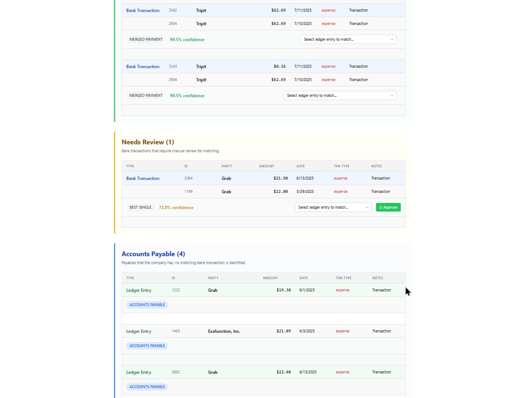Click the 73.8% confidence label
Image resolution: width=532 pixels, height=398 pixels.
[x=176, y=208]
